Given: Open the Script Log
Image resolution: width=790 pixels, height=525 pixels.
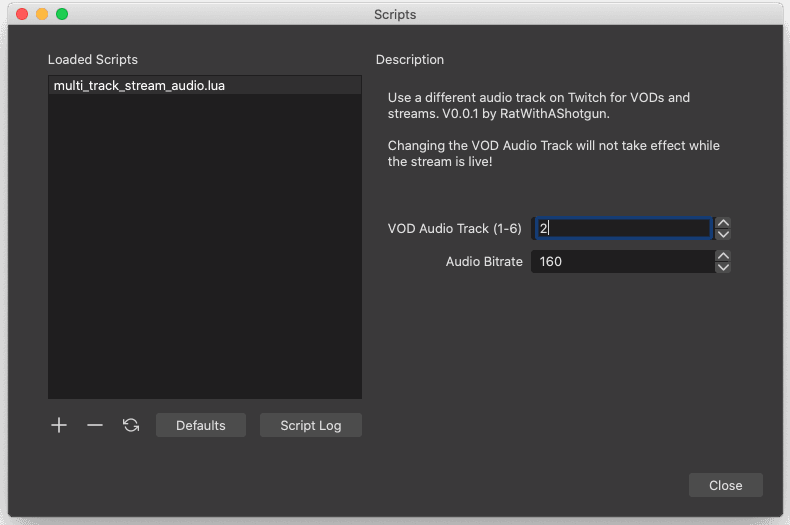Looking at the screenshot, I should tap(310, 425).
